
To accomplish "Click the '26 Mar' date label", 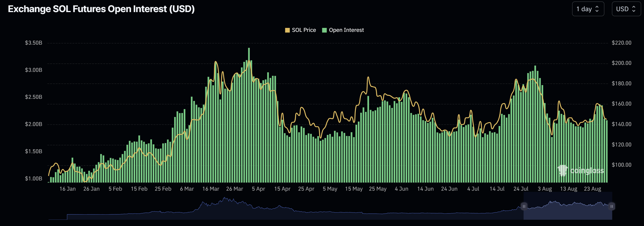I will (x=234, y=189).
